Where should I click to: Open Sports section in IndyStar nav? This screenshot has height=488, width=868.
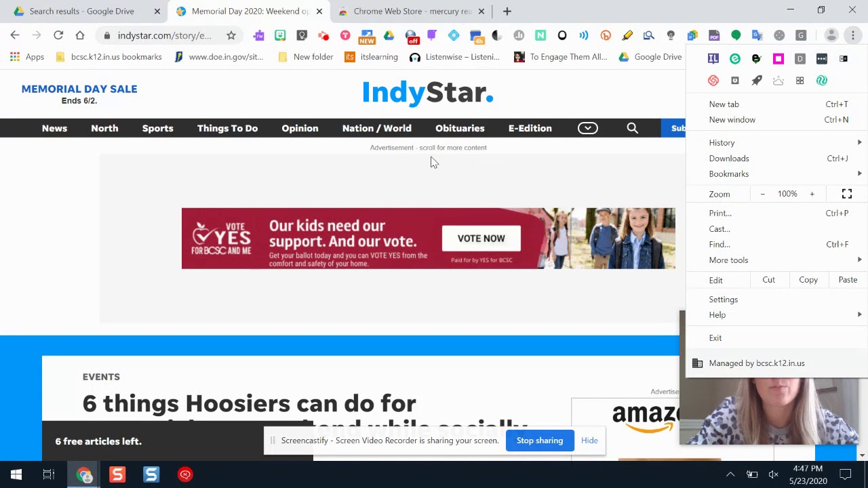point(157,128)
